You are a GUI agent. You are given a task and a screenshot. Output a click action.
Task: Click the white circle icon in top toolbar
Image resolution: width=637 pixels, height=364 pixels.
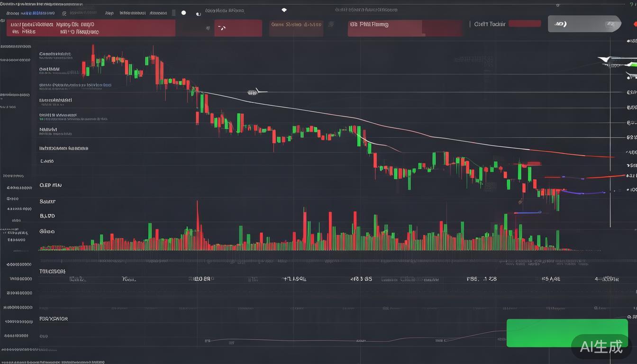click(183, 13)
